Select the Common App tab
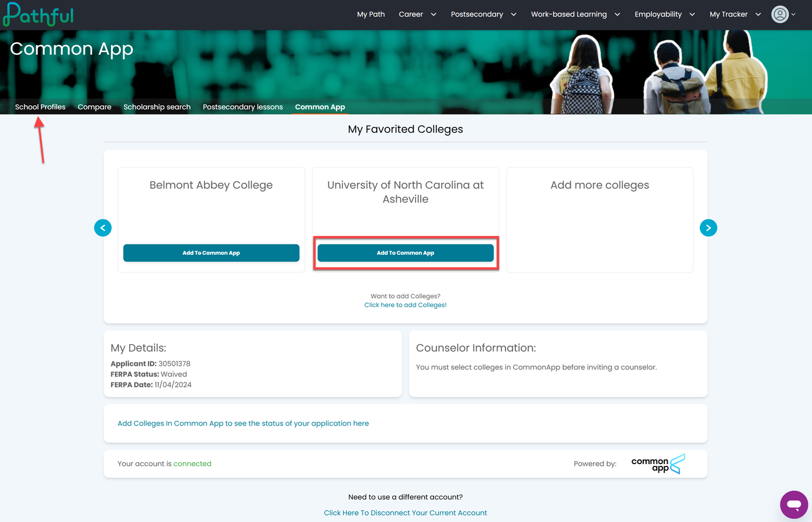Image resolution: width=812 pixels, height=522 pixels. click(x=320, y=107)
